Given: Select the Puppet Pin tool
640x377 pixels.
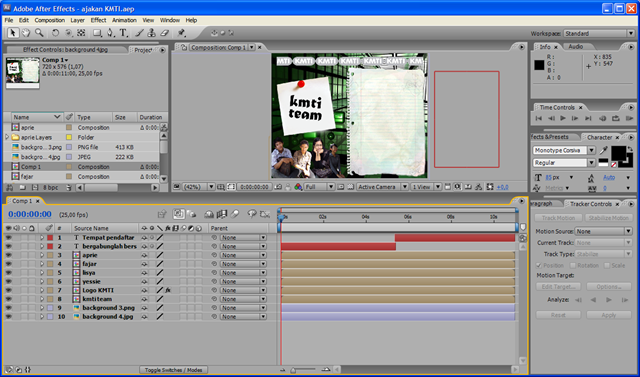Looking at the screenshot, I should 181,33.
